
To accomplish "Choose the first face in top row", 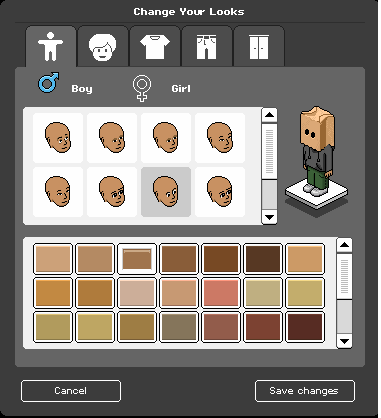I will pos(58,138).
